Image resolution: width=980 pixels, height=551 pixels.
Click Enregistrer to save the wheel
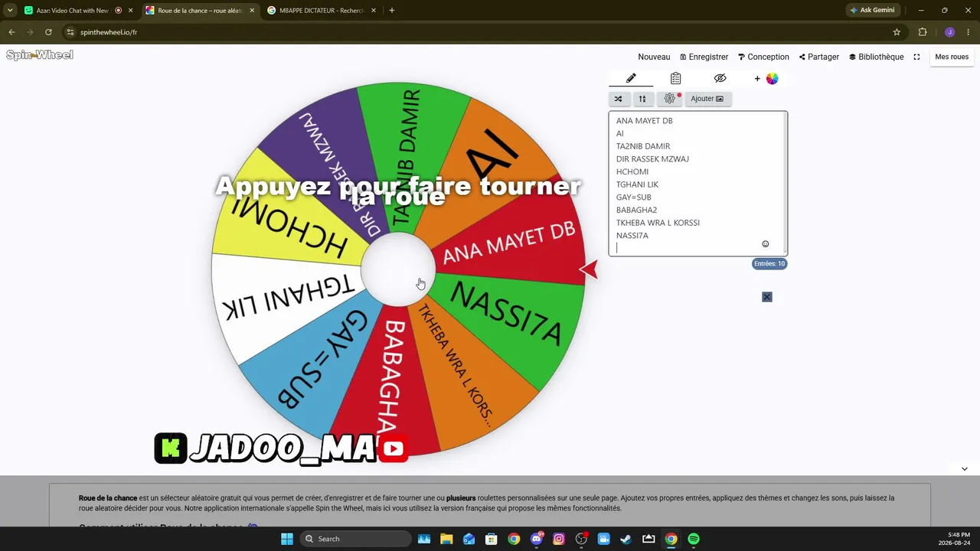click(x=704, y=57)
